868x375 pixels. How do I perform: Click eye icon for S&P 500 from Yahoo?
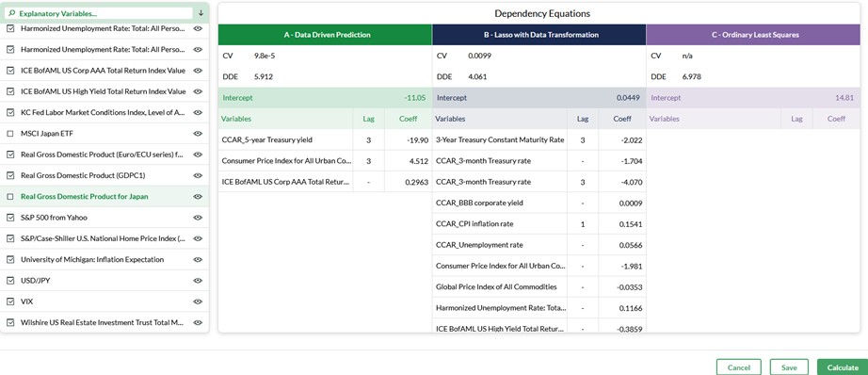coord(198,218)
